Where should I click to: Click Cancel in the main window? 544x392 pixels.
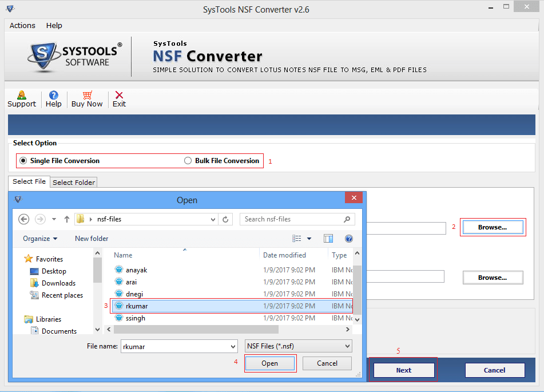pyautogui.click(x=495, y=370)
